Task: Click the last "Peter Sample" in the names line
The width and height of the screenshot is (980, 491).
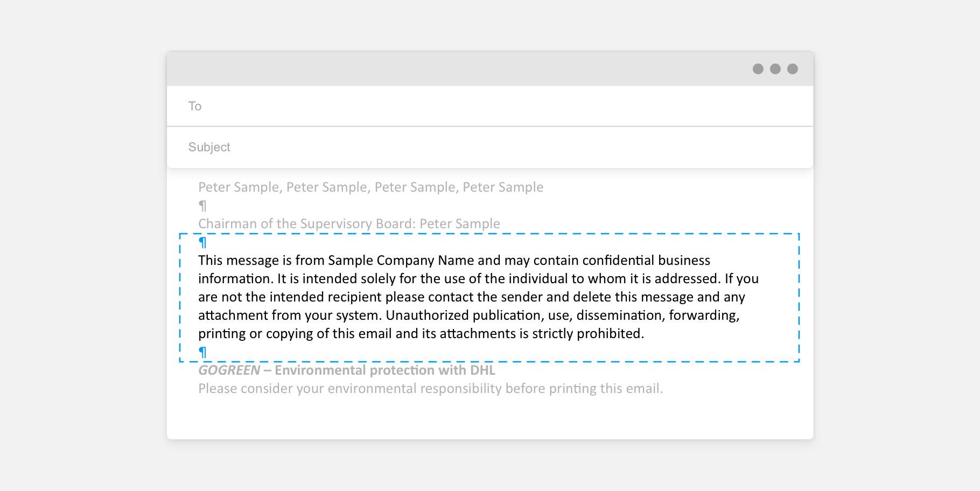Action: tap(503, 187)
